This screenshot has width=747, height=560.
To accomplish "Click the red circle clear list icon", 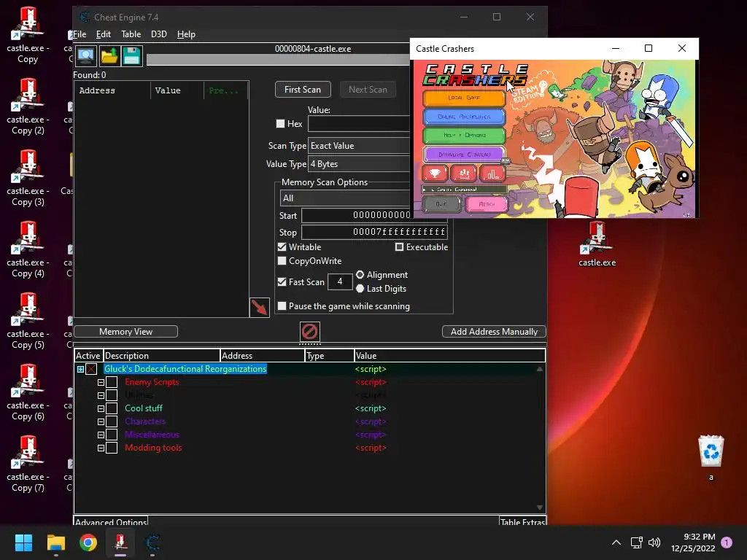I will (309, 332).
